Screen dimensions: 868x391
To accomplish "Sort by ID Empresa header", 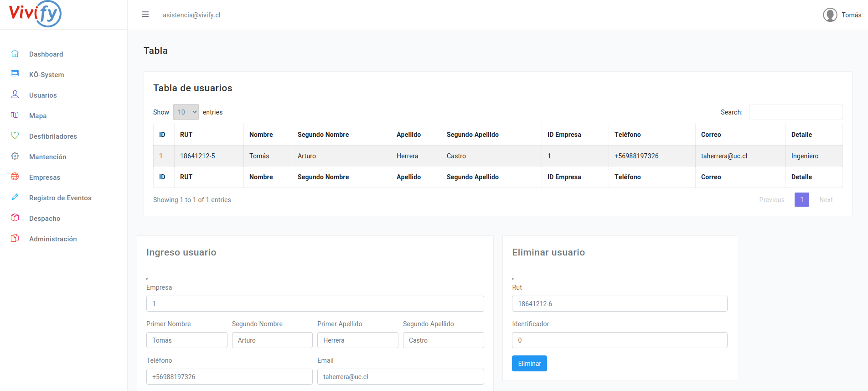I will pyautogui.click(x=575, y=135).
